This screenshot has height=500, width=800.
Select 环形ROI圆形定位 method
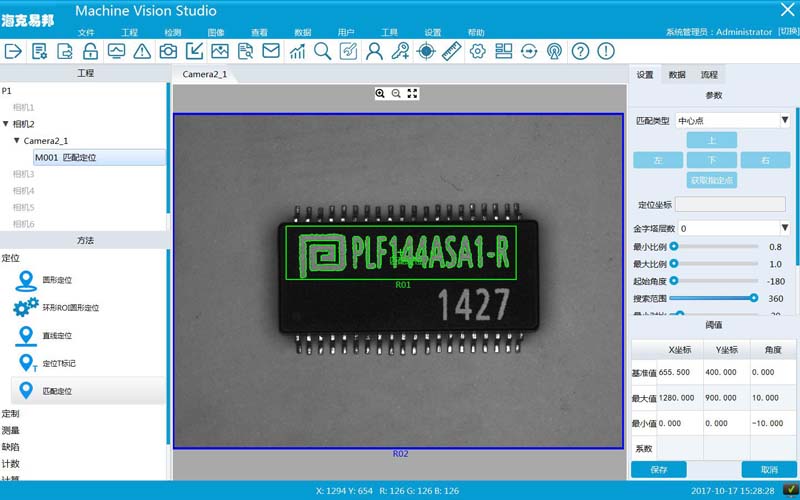[x=70, y=307]
